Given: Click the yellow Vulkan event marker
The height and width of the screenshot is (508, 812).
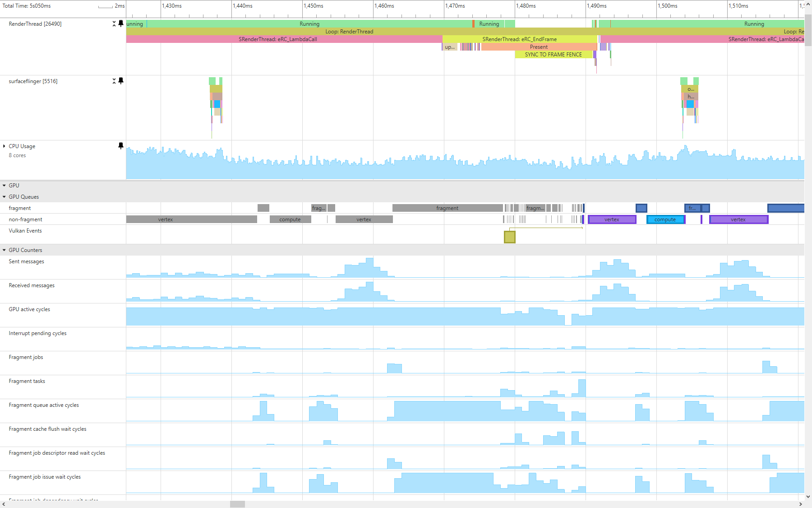Looking at the screenshot, I should click(x=509, y=236).
